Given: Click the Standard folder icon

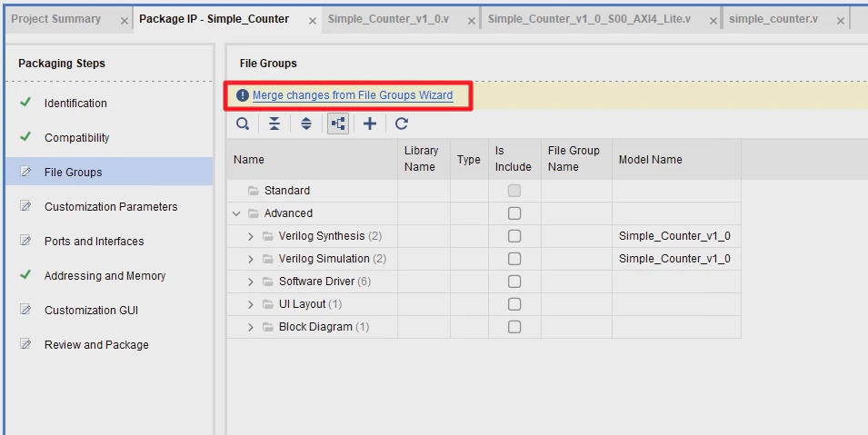Looking at the screenshot, I should tap(254, 191).
